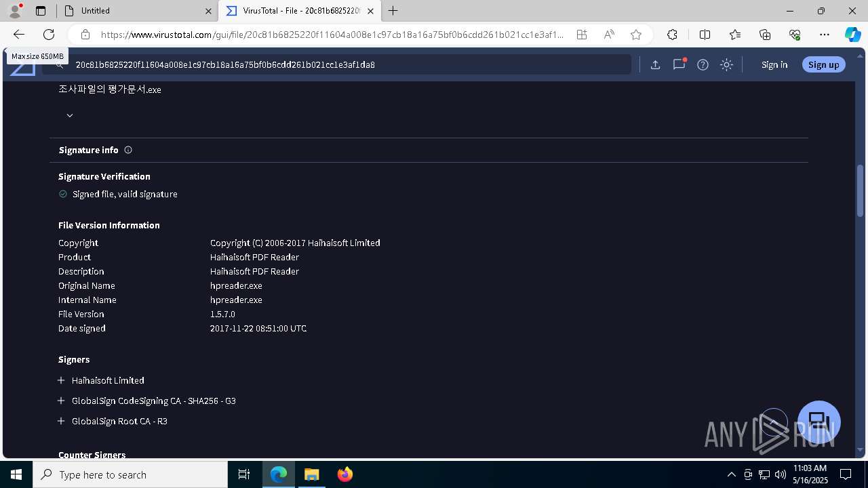Click the scroll down arrow of the page scrollbar
The width and height of the screenshot is (868, 488).
860,450
